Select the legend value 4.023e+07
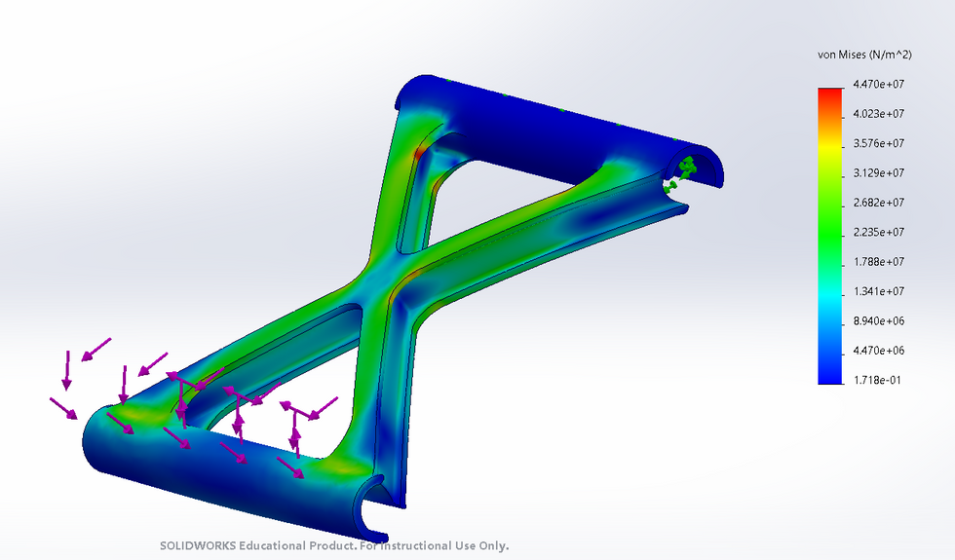Viewport: 955px width, 560px height. point(878,114)
